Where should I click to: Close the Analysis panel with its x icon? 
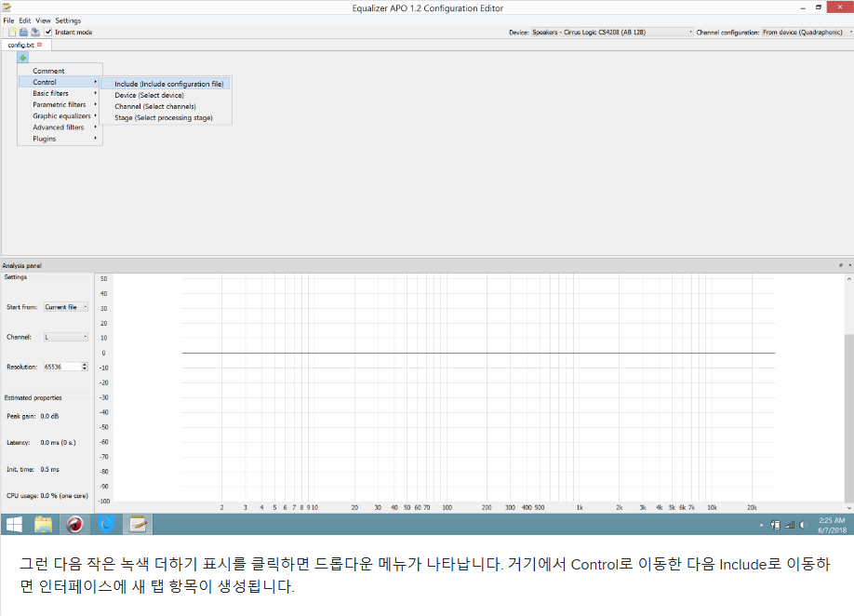849,265
